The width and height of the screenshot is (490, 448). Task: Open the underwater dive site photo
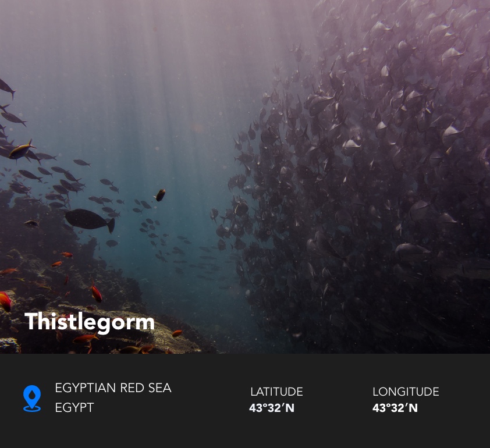(245, 177)
